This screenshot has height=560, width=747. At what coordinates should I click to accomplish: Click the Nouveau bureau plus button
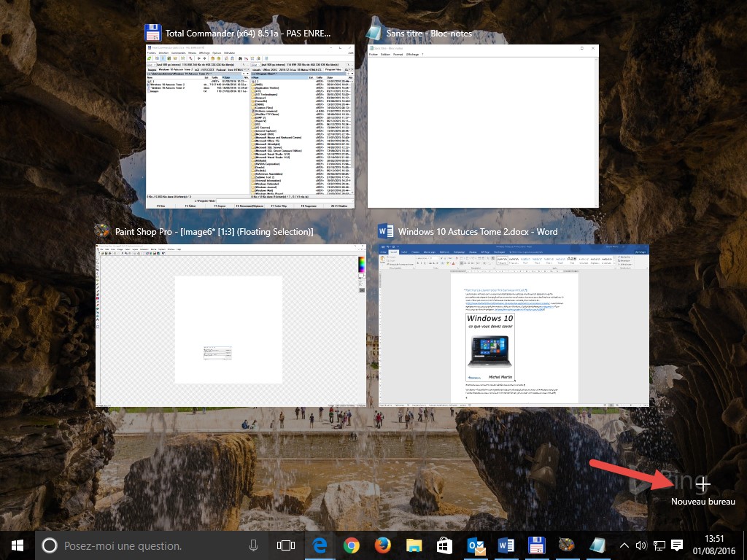[703, 483]
